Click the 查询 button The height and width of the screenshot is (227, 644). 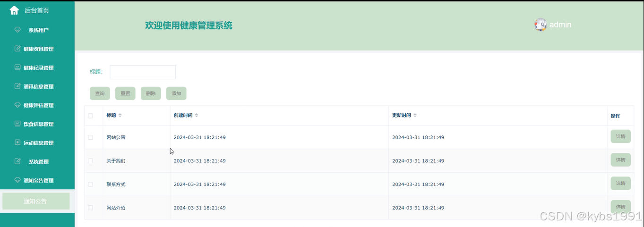pyautogui.click(x=100, y=93)
